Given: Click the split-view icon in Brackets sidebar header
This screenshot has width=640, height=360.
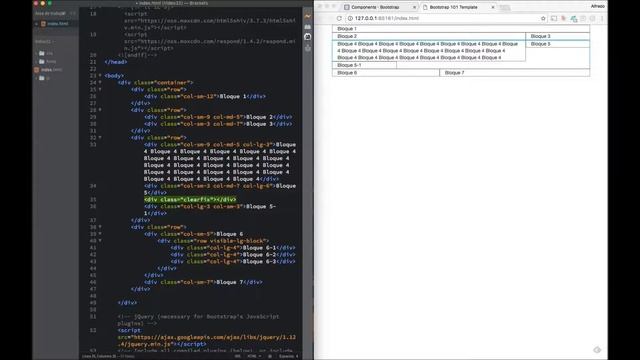Looking at the screenshot, I should point(73,13).
